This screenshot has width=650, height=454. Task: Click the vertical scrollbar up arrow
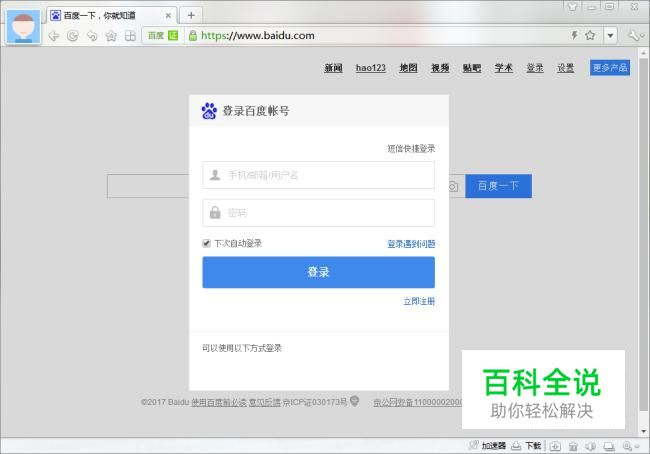[x=644, y=53]
